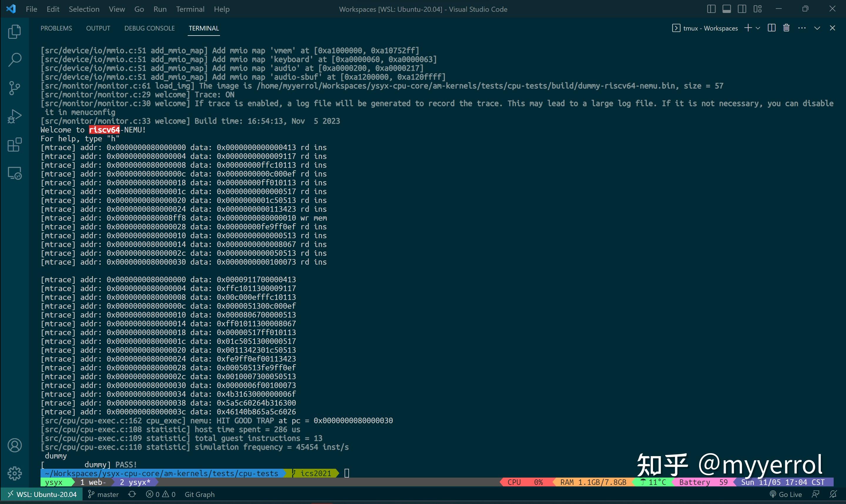Image resolution: width=846 pixels, height=504 pixels.
Task: Open the Explorer view in the activity bar
Action: click(14, 32)
